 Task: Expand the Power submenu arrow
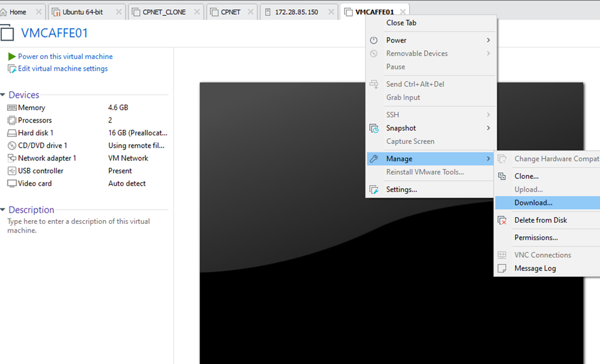pos(488,40)
